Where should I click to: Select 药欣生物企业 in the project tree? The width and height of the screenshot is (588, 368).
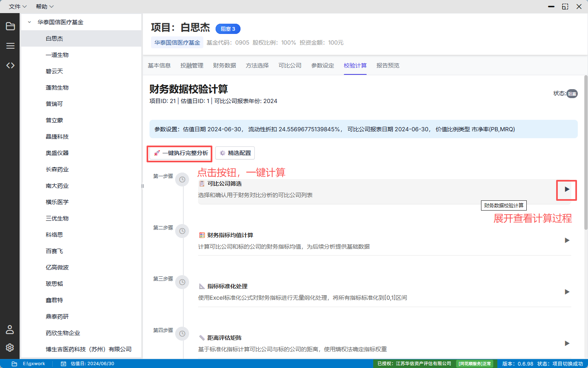tap(81, 333)
